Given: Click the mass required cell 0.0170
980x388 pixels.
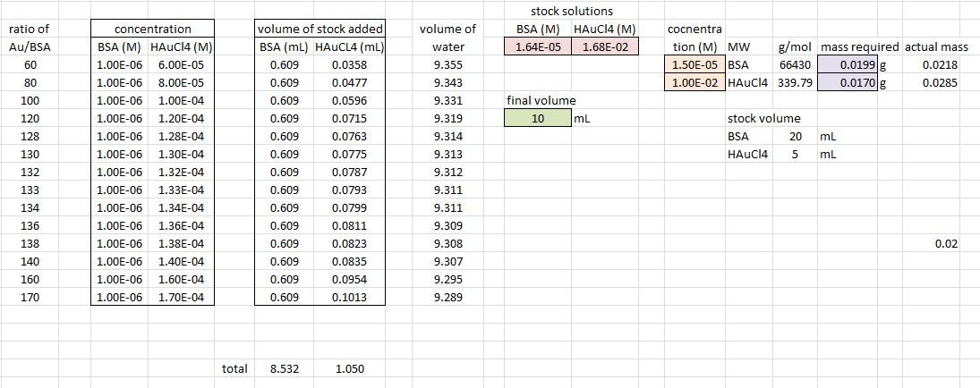Looking at the screenshot, I should tap(847, 83).
